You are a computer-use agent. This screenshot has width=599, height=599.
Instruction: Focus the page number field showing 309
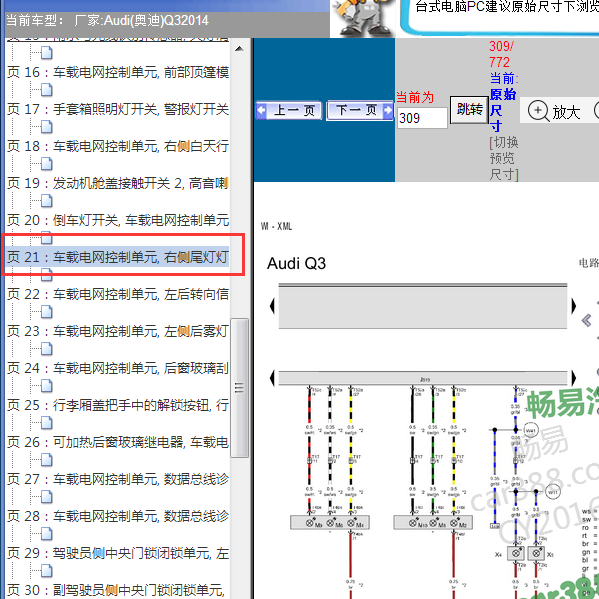tap(422, 118)
